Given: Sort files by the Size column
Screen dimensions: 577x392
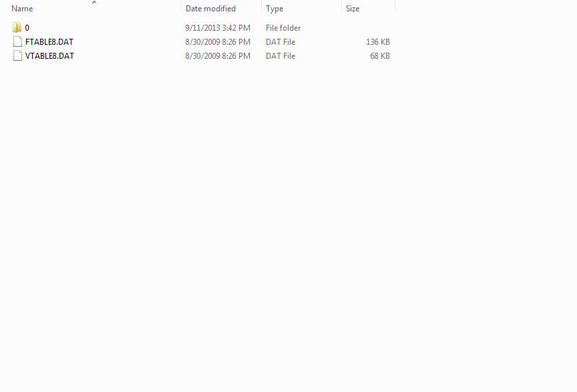Looking at the screenshot, I should (353, 9).
